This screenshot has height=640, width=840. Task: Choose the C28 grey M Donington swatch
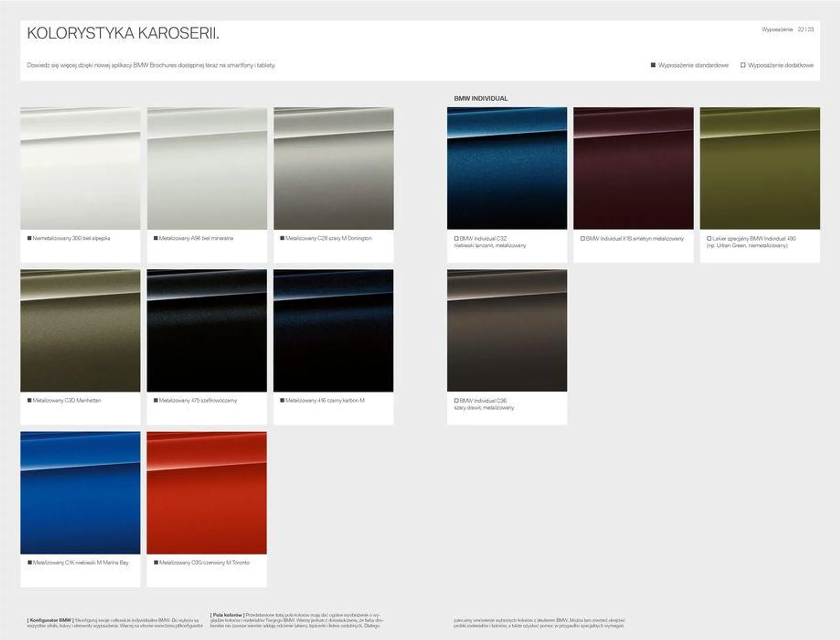click(x=333, y=169)
